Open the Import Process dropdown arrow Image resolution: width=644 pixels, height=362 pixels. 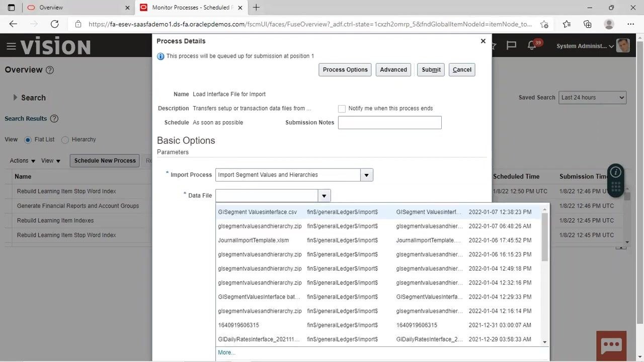click(x=366, y=175)
